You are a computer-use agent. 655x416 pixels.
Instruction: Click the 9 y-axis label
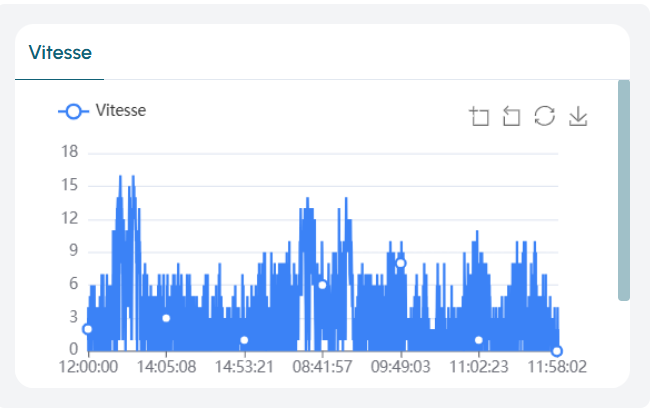(x=73, y=251)
